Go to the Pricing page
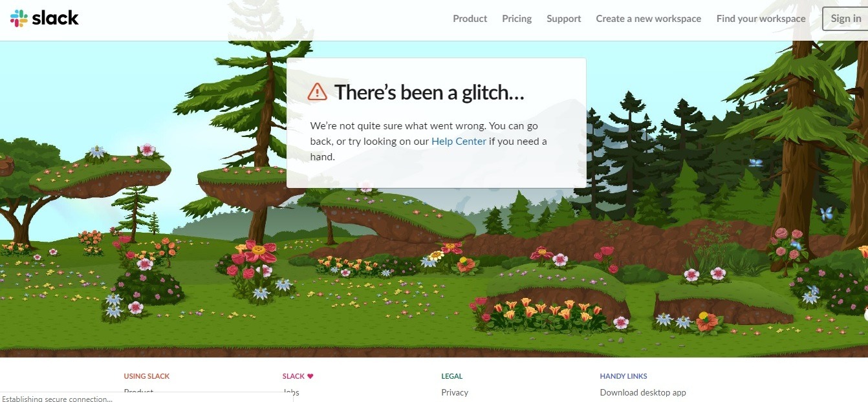Viewport: 868px width, 402px height. click(517, 19)
